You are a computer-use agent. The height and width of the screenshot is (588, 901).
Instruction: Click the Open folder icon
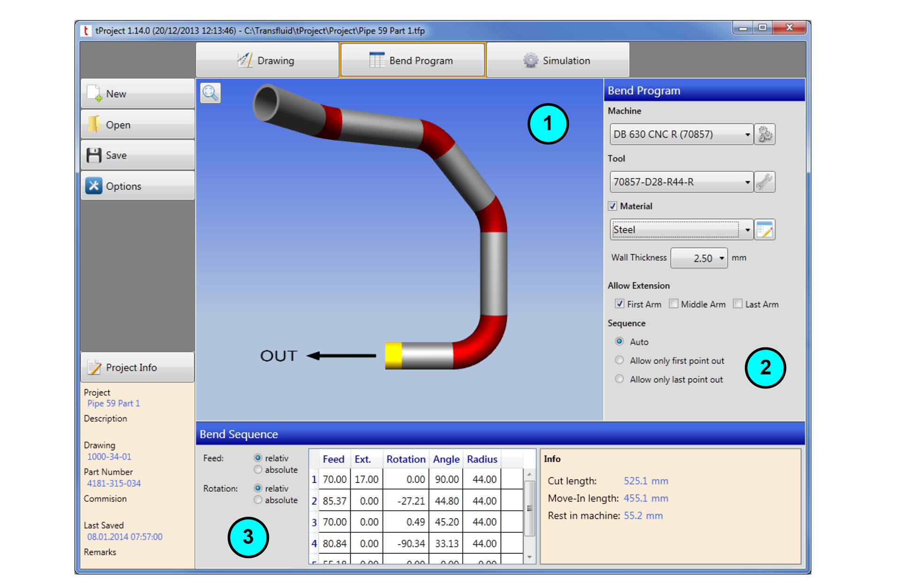pyautogui.click(x=95, y=124)
